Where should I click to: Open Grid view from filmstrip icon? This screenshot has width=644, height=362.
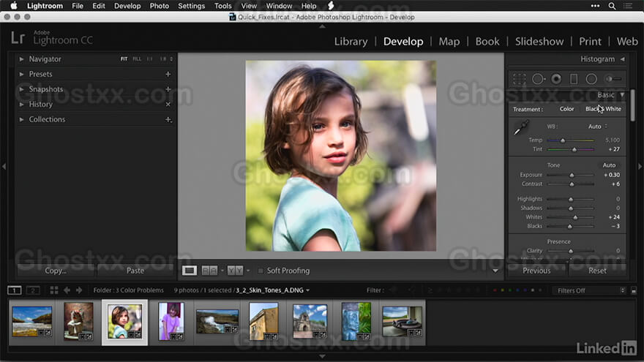click(54, 290)
